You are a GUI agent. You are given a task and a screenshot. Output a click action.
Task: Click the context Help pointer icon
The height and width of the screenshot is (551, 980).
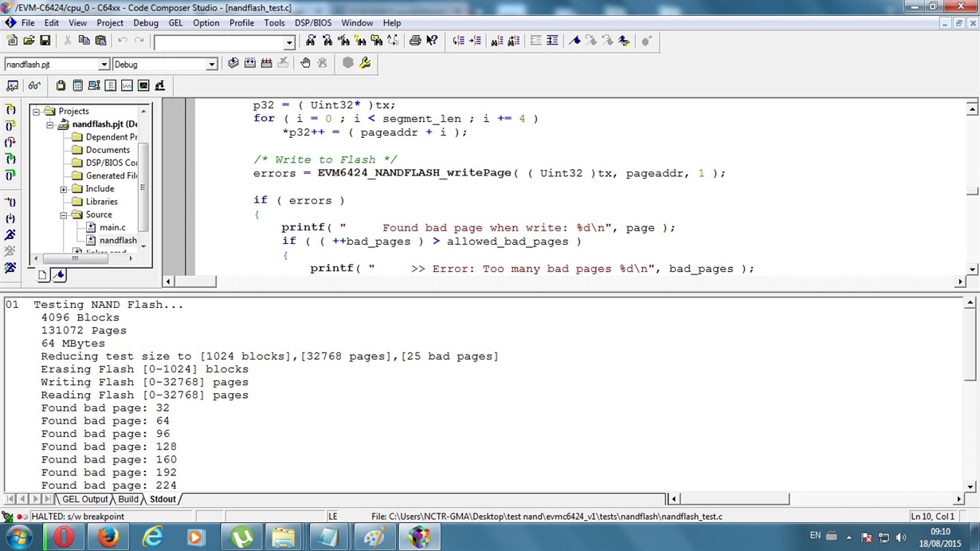pos(432,41)
